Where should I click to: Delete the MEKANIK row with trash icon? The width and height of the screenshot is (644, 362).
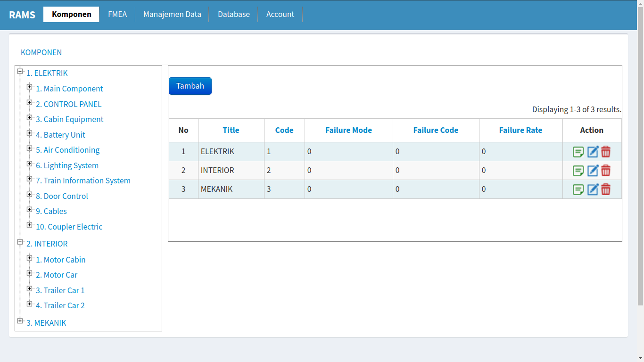click(606, 189)
